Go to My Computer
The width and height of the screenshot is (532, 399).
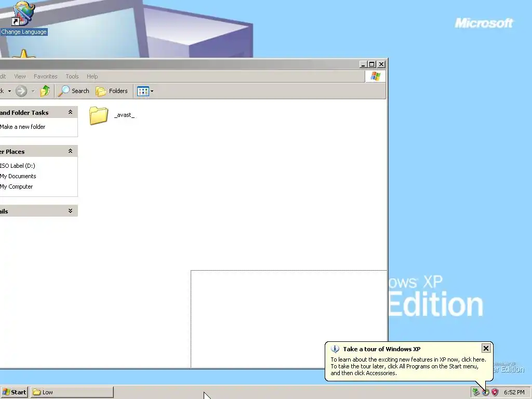pos(16,187)
